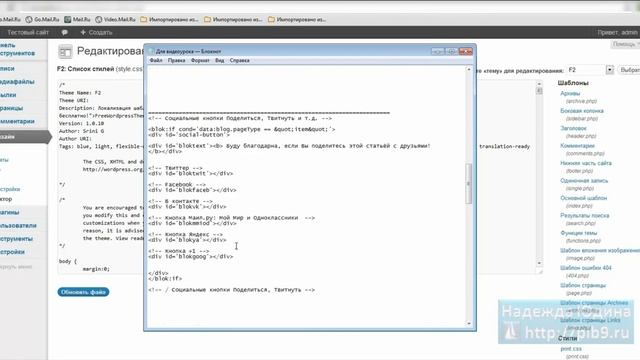Click the Facebook comment line in Notepad

[177, 184]
